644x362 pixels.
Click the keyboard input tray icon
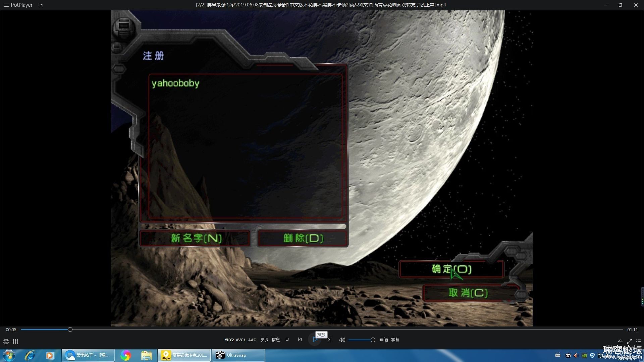pos(558,355)
